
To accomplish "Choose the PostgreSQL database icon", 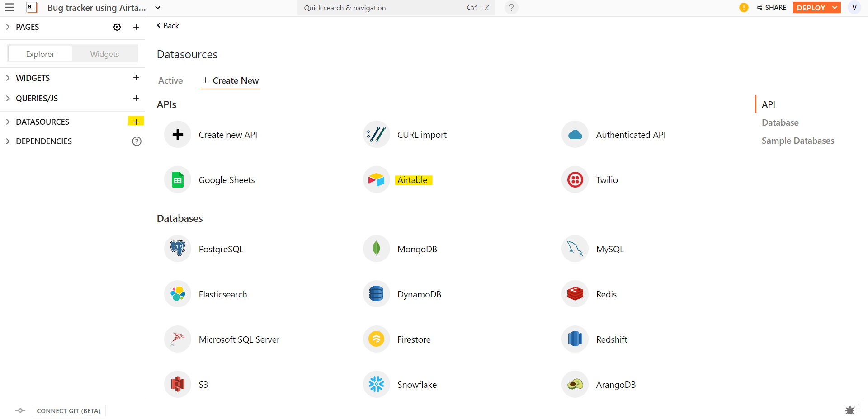I will (x=178, y=249).
